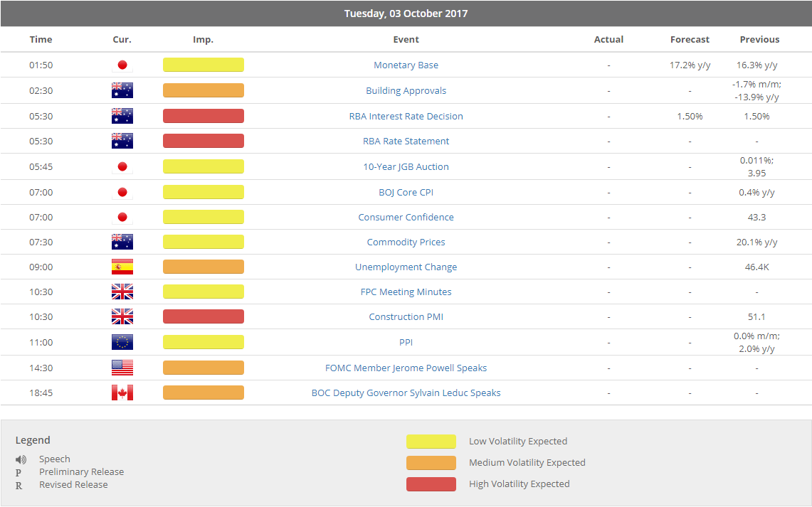Click the red importance bar for Construction PMI
Image resolution: width=812 pixels, height=507 pixels.
click(203, 317)
